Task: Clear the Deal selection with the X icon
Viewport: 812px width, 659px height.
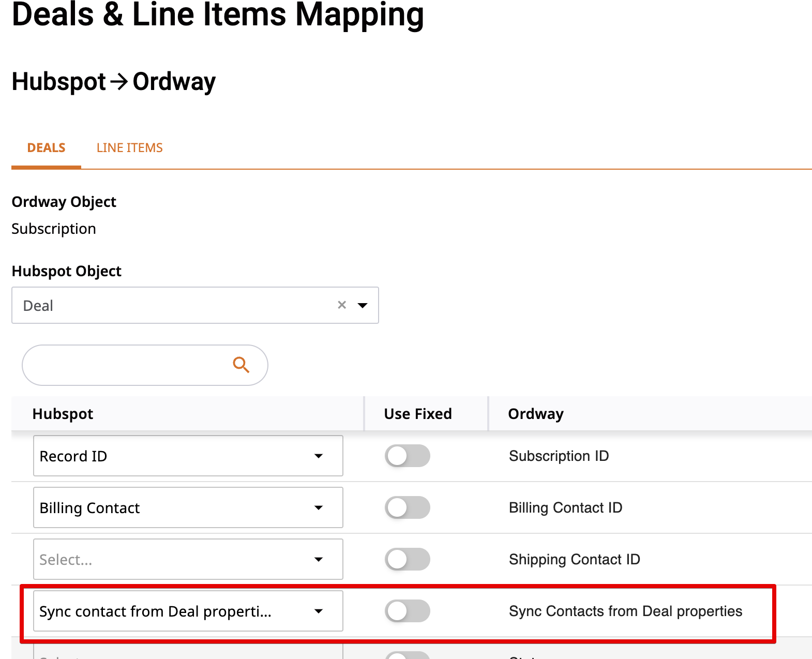Action: click(342, 305)
